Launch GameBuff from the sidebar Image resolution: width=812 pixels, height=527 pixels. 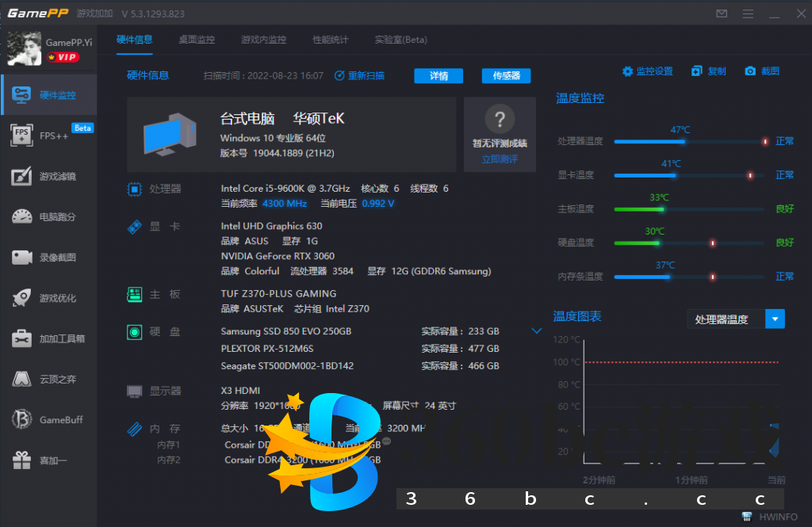(x=49, y=419)
